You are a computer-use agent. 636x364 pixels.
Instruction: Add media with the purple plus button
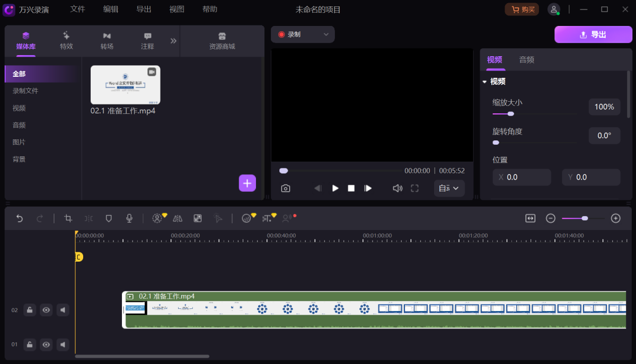(x=248, y=183)
